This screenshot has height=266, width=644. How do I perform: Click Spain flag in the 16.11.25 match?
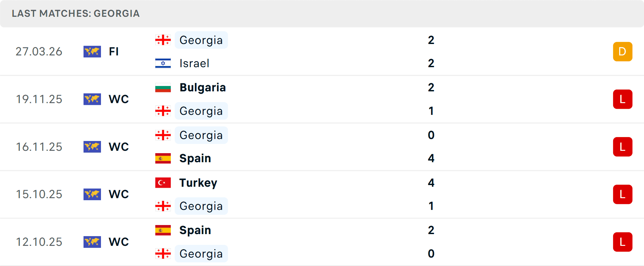pos(163,158)
